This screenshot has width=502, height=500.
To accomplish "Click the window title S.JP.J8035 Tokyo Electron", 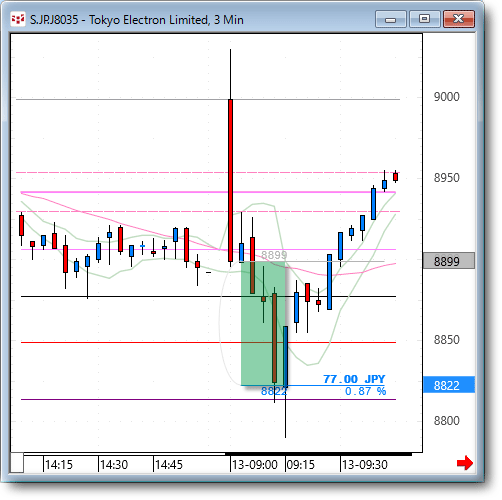I will point(137,20).
